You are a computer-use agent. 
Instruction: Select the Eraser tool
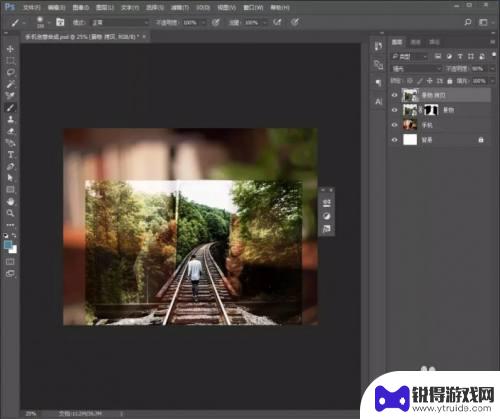click(x=10, y=131)
